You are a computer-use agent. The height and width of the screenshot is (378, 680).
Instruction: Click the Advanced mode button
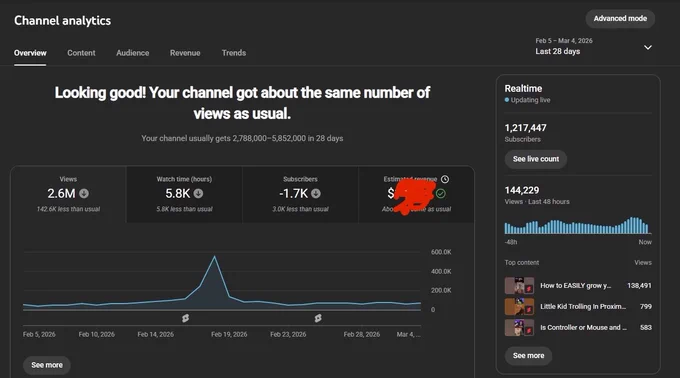[620, 19]
